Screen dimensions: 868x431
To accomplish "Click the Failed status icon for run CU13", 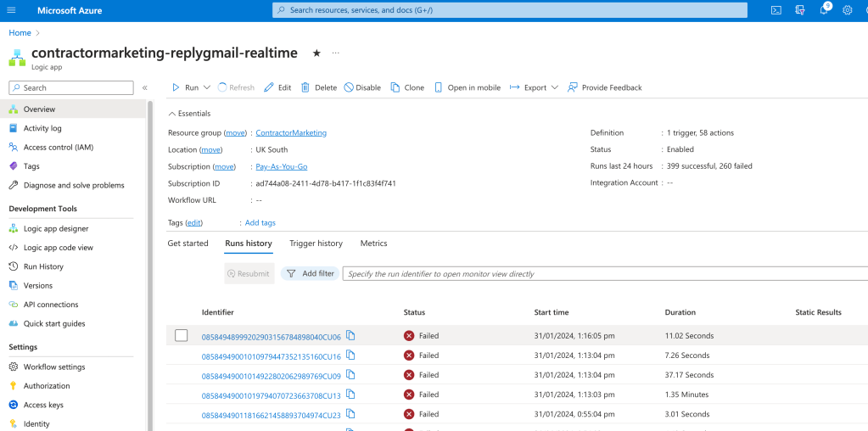I will pyautogui.click(x=409, y=395).
